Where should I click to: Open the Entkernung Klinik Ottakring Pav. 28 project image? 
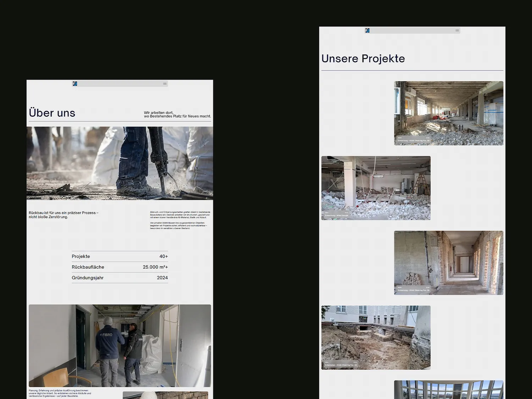pyautogui.click(x=449, y=113)
